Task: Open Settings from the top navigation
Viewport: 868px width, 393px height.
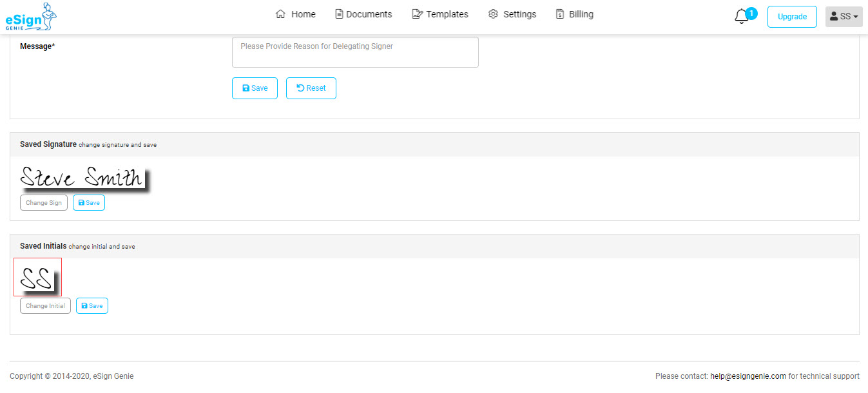Action: coord(512,14)
